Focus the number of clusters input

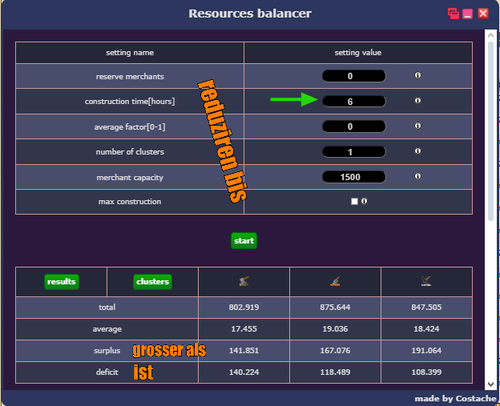[354, 152]
